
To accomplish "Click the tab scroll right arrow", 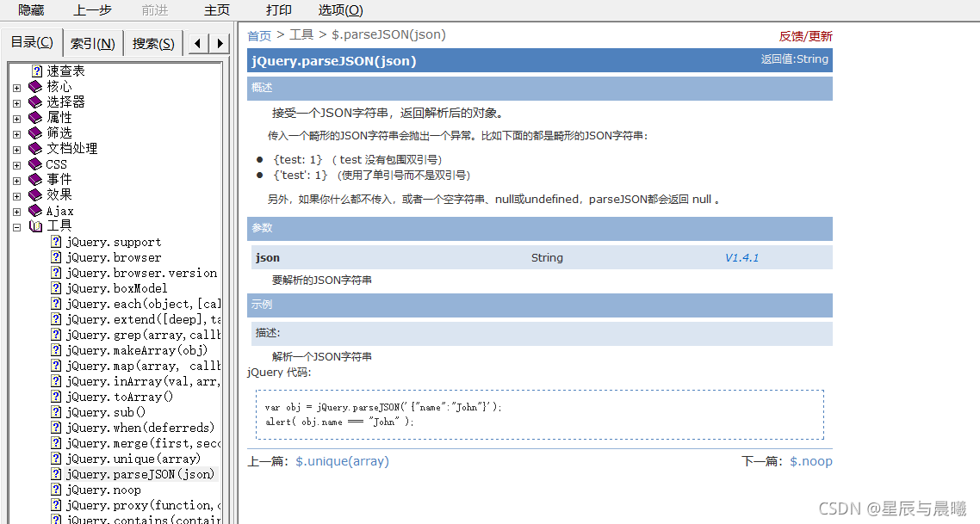I will pyautogui.click(x=220, y=43).
